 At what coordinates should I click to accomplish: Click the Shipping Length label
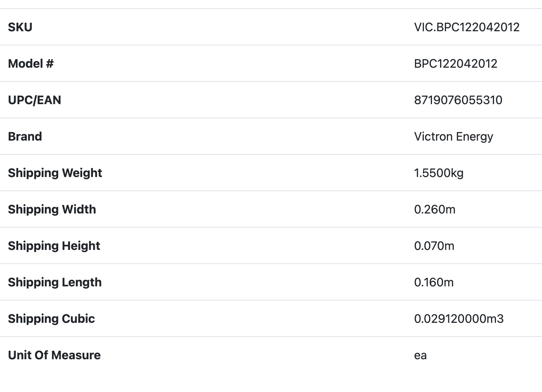pyautogui.click(x=55, y=282)
